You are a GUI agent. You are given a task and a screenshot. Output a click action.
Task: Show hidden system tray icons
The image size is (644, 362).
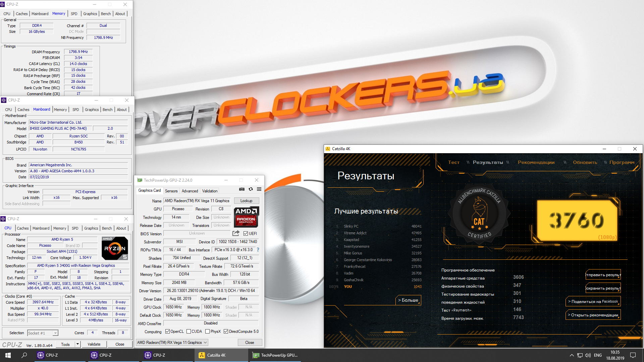pyautogui.click(x=572, y=355)
